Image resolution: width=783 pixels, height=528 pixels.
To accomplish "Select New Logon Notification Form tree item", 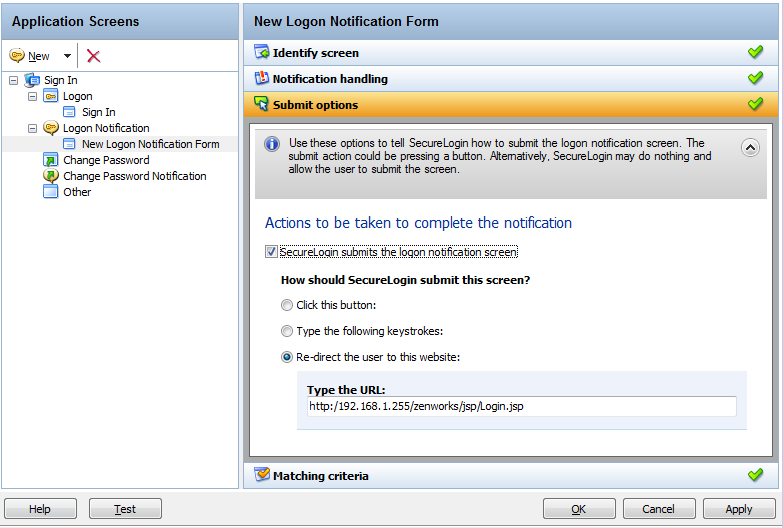I will pyautogui.click(x=150, y=144).
